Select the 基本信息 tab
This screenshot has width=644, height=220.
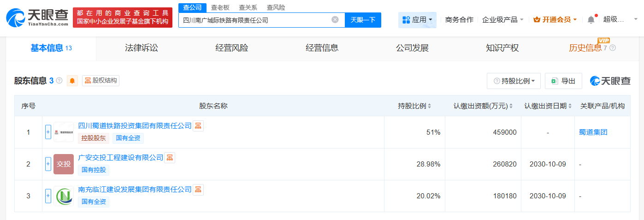(51, 48)
